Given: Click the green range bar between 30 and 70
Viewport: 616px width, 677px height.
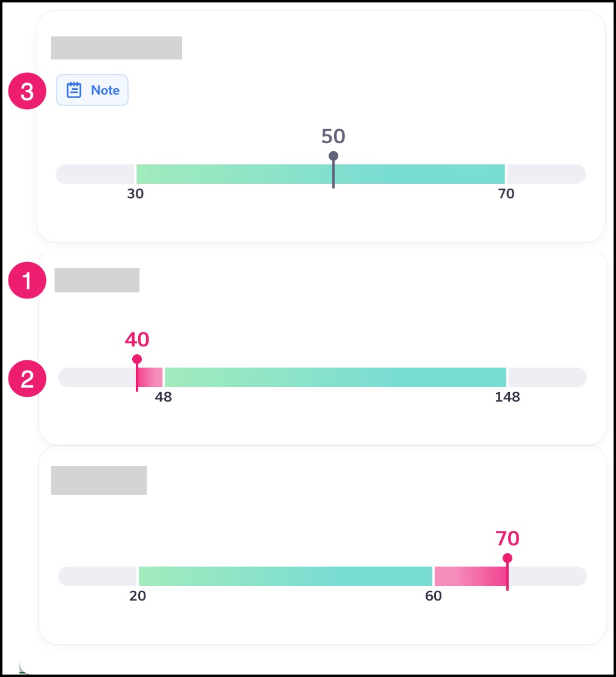Looking at the screenshot, I should pyautogui.click(x=320, y=174).
